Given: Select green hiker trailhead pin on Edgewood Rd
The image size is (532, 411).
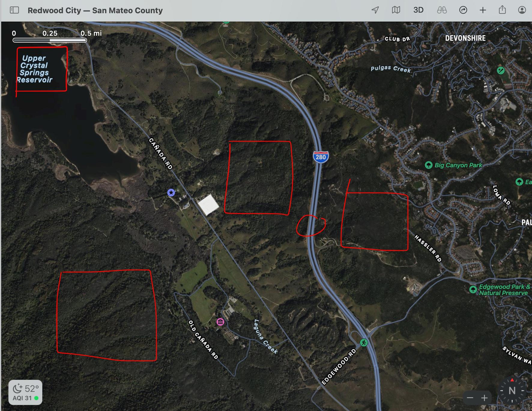Looking at the screenshot, I should [x=364, y=343].
